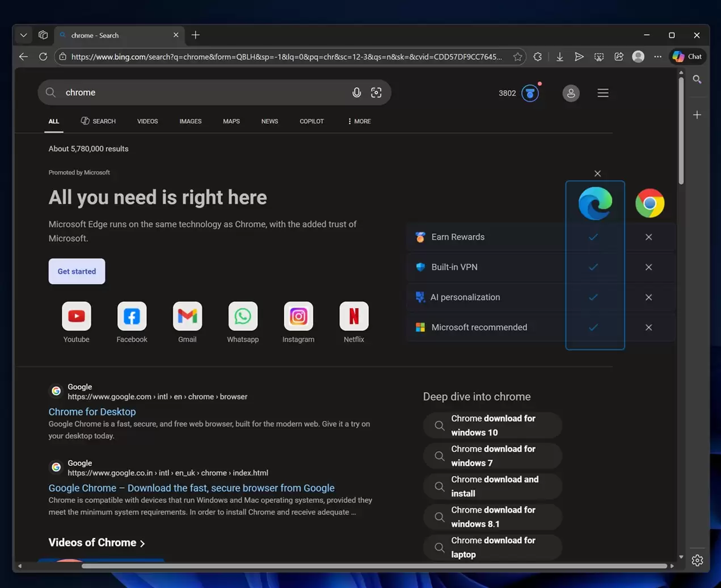Open the Chrome for Desktop link
Viewport: 721px width, 588px height.
[92, 411]
